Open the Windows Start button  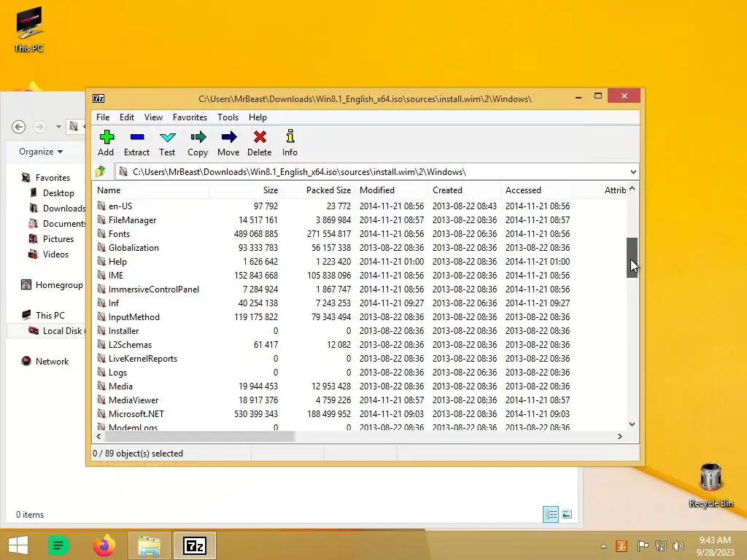(18, 545)
